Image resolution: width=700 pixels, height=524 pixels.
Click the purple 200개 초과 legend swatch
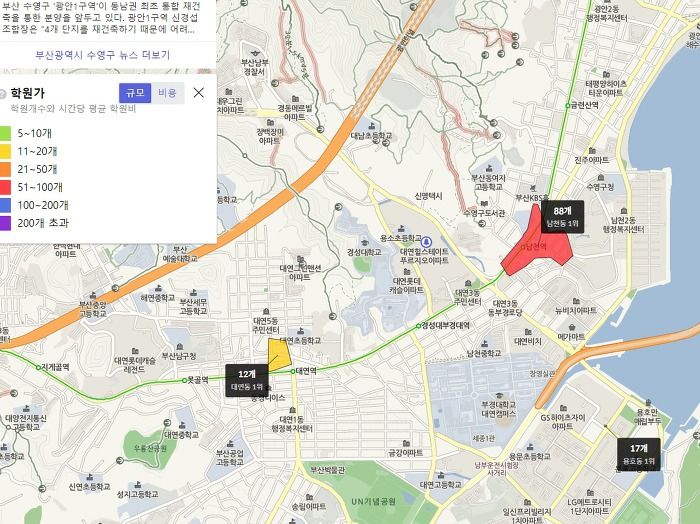4,223
